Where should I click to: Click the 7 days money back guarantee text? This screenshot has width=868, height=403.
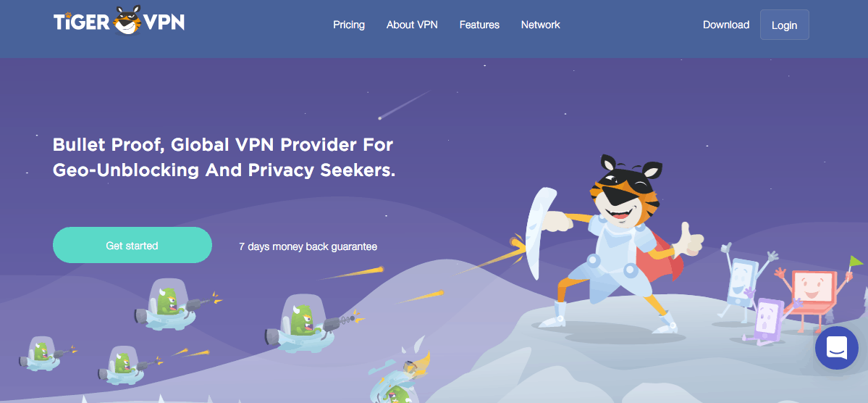(x=308, y=246)
